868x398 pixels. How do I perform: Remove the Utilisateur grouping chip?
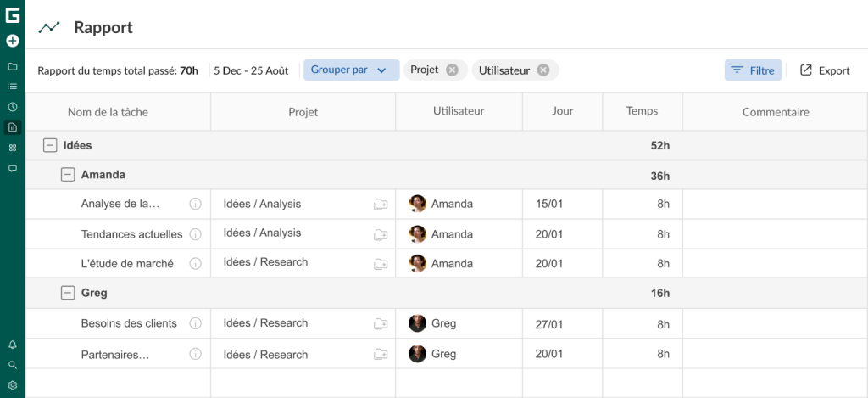(x=543, y=70)
